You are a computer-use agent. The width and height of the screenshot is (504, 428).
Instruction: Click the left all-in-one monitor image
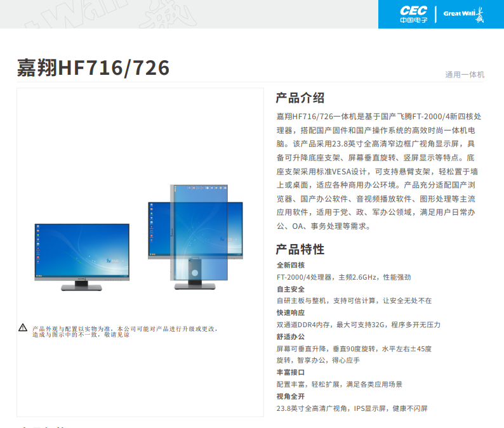[x=82, y=257]
